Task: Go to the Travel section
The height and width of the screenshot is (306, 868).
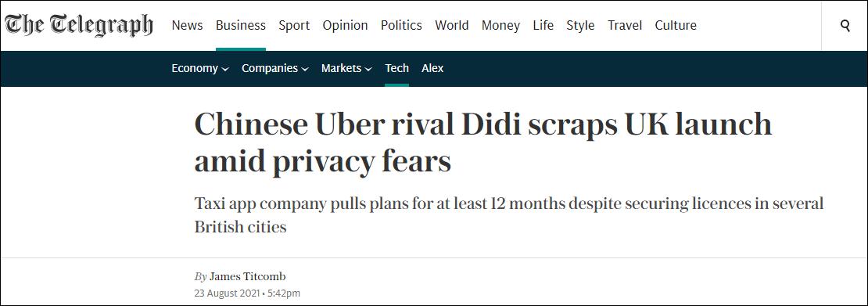Action: [x=625, y=26]
